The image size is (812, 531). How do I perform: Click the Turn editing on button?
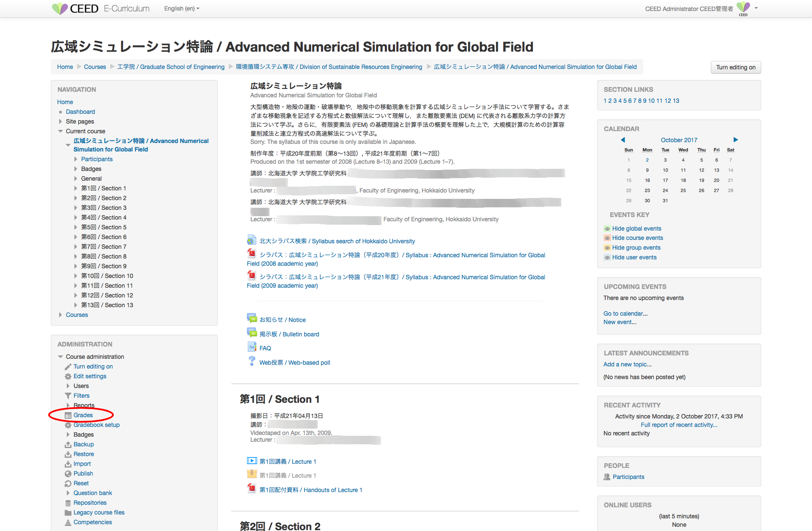click(x=736, y=67)
